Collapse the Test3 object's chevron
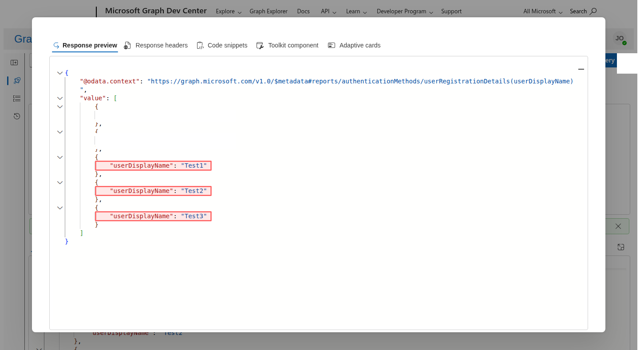 pyautogui.click(x=60, y=208)
